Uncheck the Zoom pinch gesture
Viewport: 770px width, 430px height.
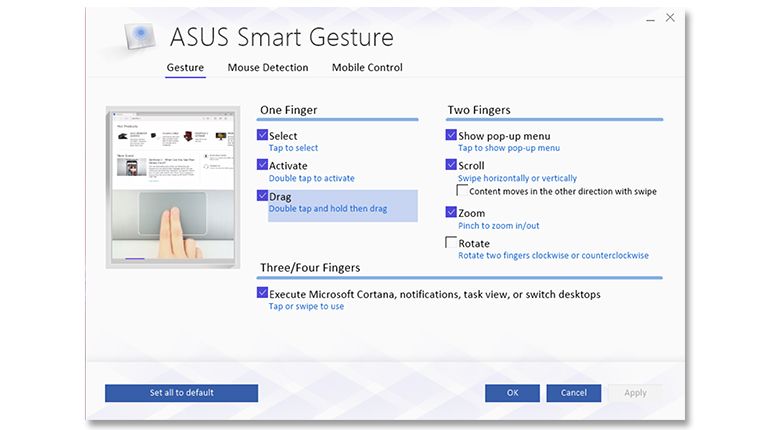click(x=451, y=212)
